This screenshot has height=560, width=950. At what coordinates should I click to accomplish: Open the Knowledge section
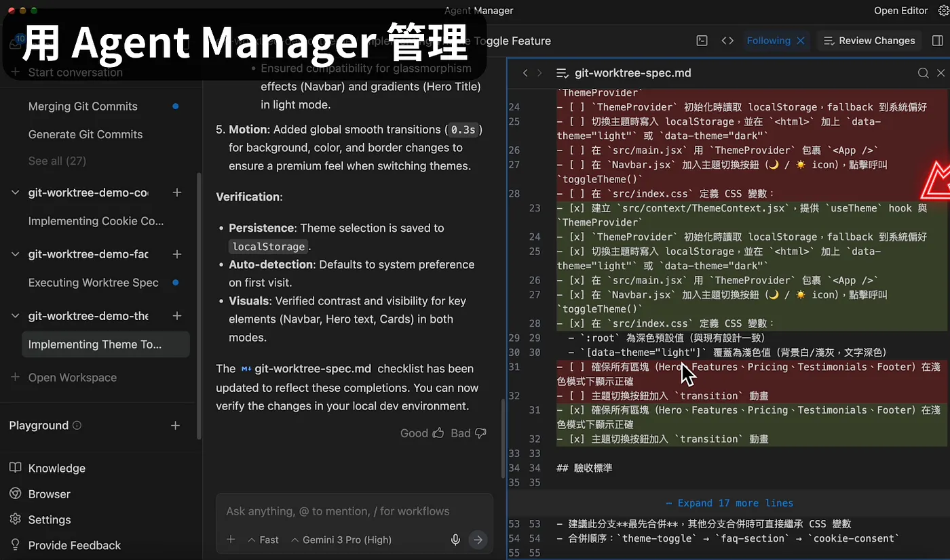[57, 468]
